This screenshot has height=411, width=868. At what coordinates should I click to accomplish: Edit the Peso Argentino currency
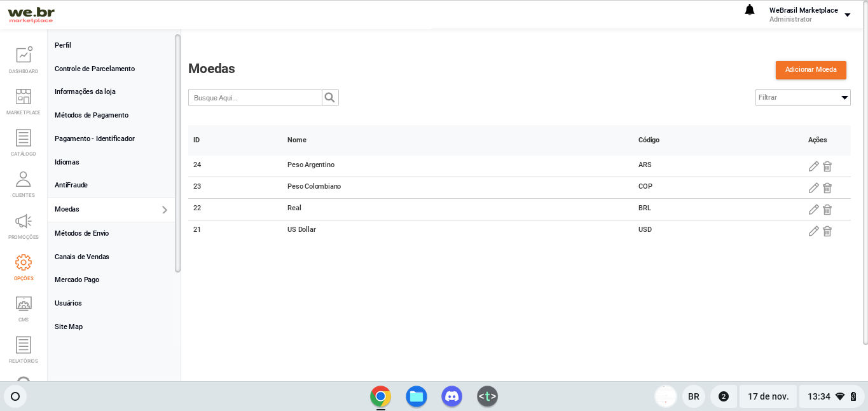813,166
